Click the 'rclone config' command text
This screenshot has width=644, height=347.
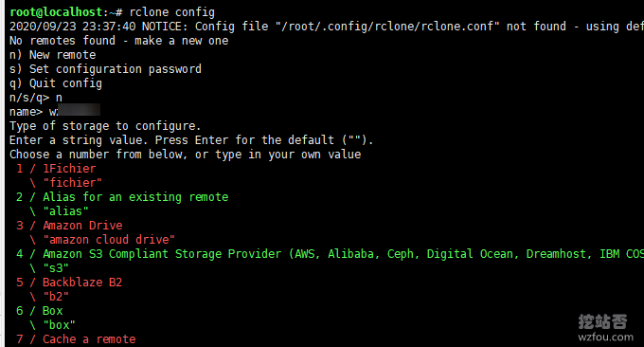tap(171, 12)
